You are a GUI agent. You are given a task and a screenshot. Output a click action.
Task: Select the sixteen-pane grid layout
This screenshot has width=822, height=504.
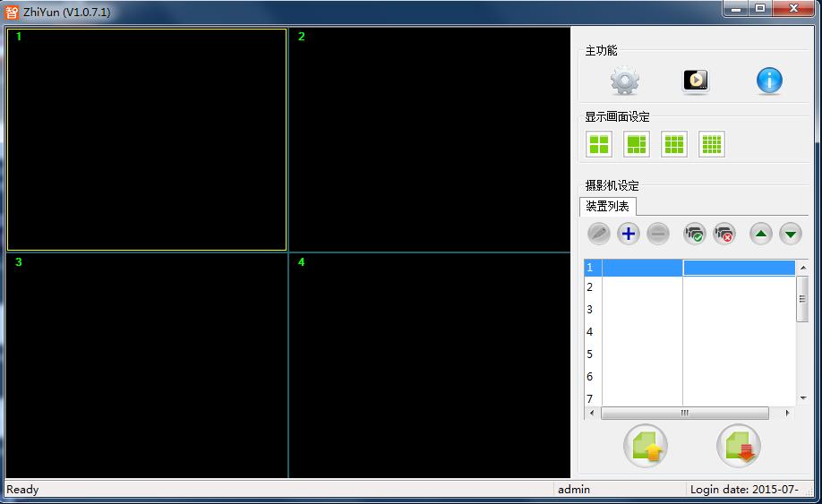712,144
